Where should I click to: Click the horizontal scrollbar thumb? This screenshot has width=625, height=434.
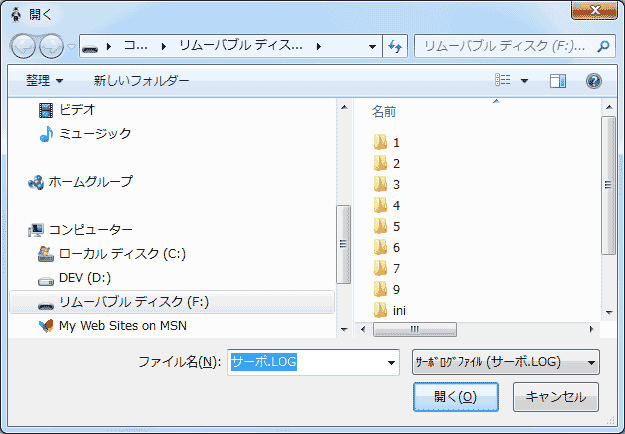pyautogui.click(x=415, y=329)
